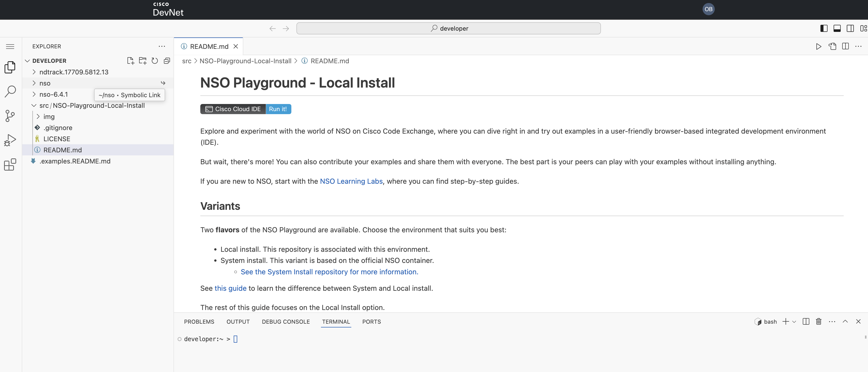Create a new folder in the Explorer
Screen dimensions: 868x372
tap(143, 61)
